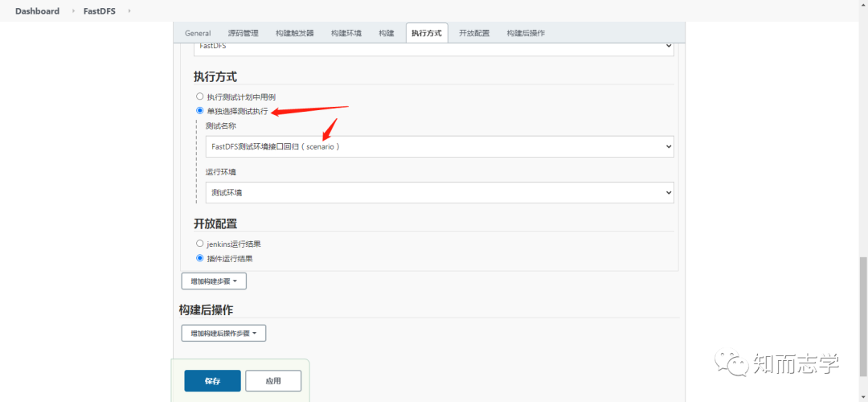
Task: Open the 增加构建步骤 dropdown button
Action: (x=214, y=281)
